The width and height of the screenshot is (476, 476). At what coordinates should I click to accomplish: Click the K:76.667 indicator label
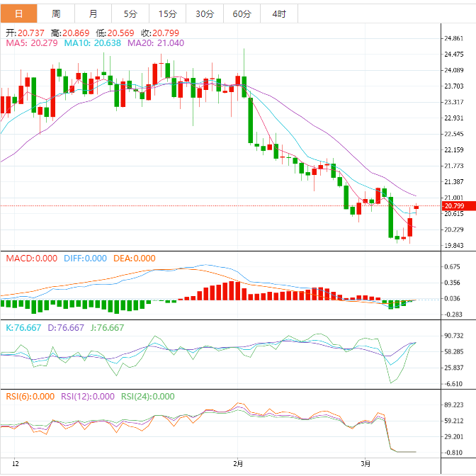pos(23,328)
